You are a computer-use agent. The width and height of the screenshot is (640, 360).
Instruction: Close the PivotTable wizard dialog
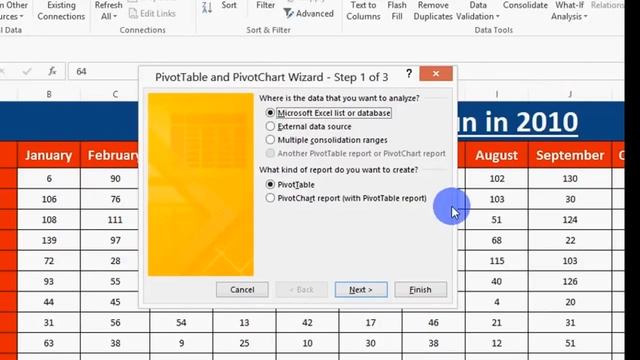point(436,73)
